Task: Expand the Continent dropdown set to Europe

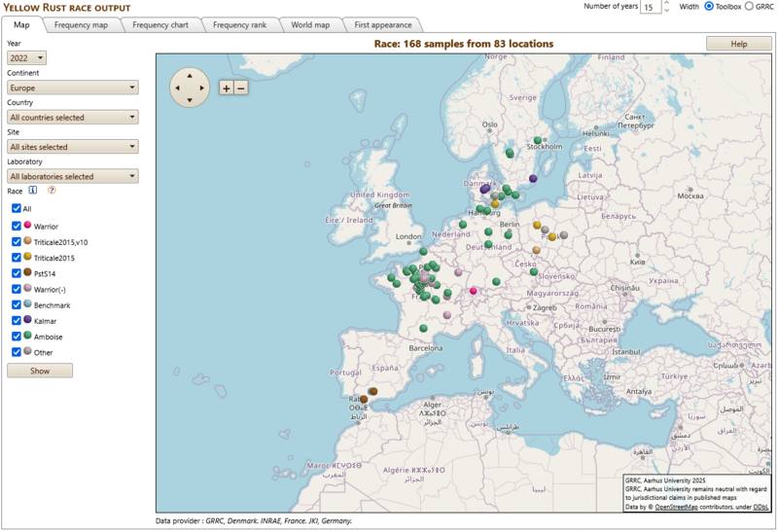Action: [72, 88]
